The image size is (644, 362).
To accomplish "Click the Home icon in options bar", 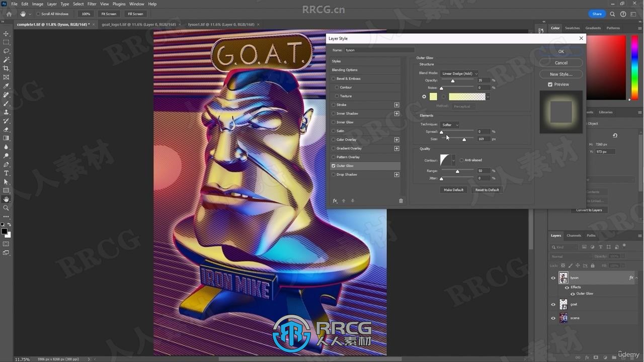I will tap(9, 14).
